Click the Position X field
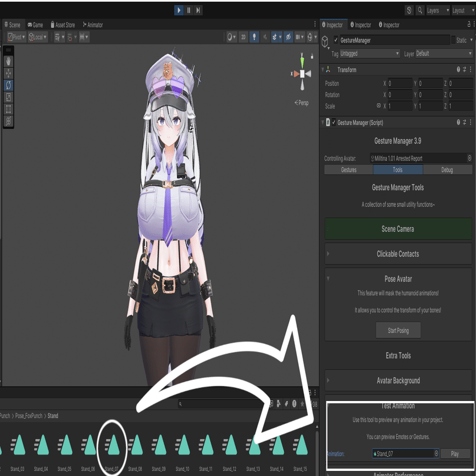476x476 pixels. pyautogui.click(x=400, y=83)
